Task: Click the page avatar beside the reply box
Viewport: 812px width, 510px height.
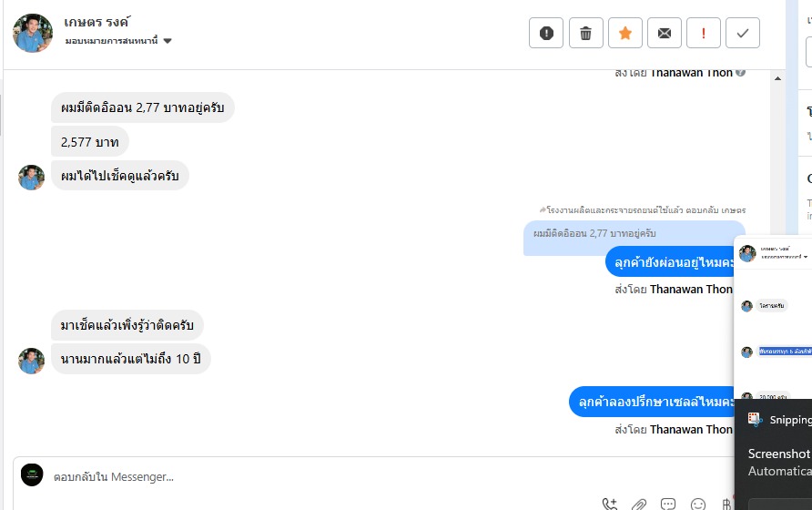Action: pyautogui.click(x=32, y=474)
